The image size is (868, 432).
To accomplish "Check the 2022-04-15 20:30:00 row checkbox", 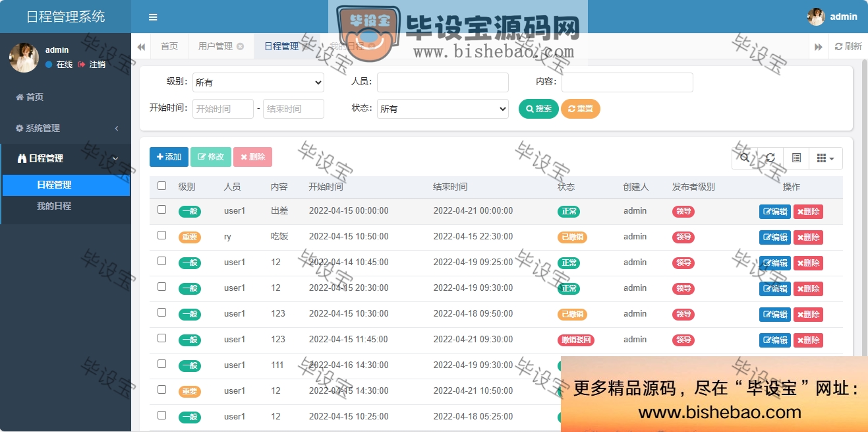I will pos(162,287).
